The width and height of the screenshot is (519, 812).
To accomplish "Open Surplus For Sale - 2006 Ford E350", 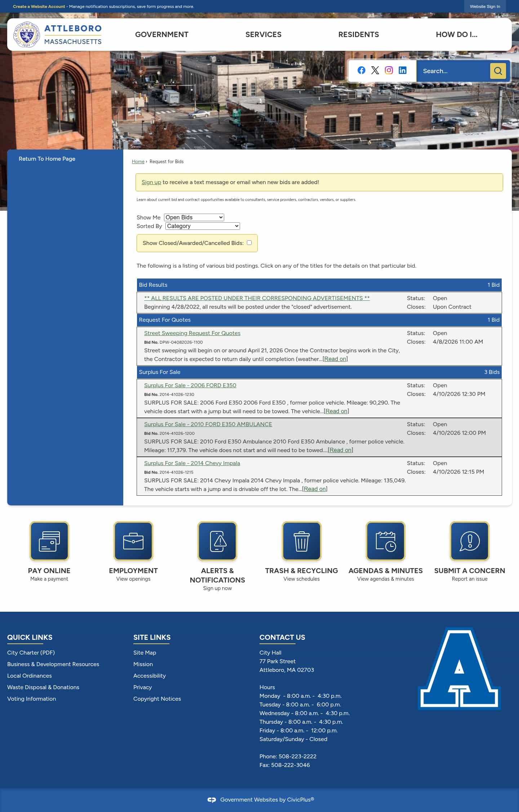I will click(x=190, y=385).
